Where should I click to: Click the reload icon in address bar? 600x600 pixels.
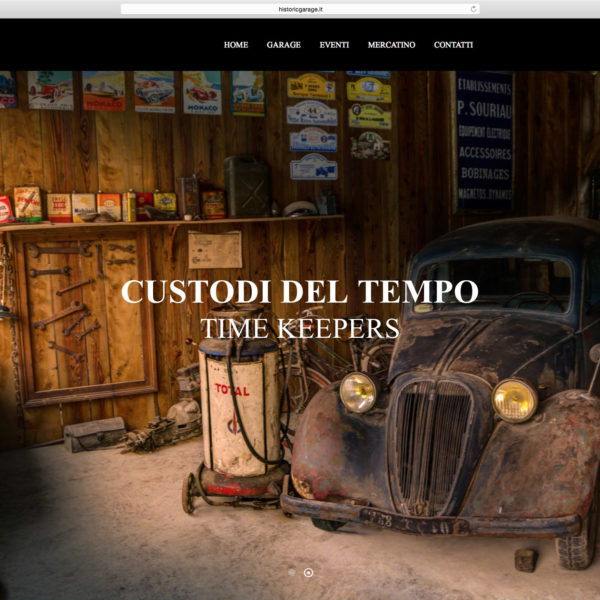[x=473, y=9]
